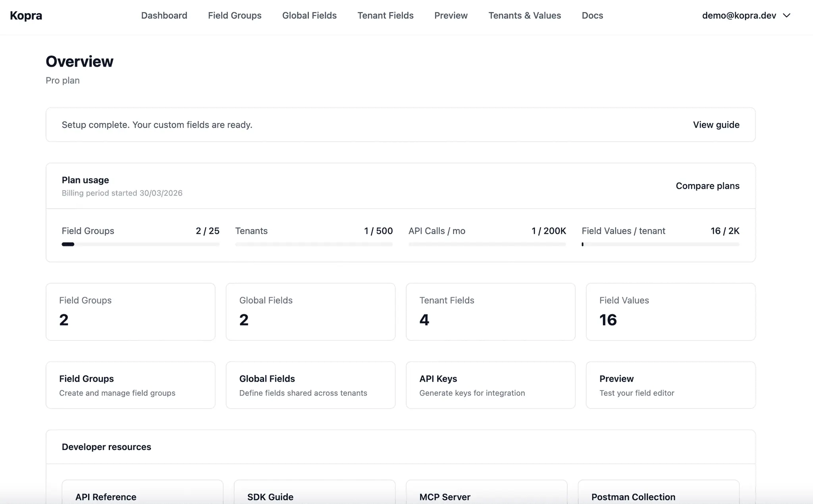Open the API Reference resource card

[x=143, y=492]
